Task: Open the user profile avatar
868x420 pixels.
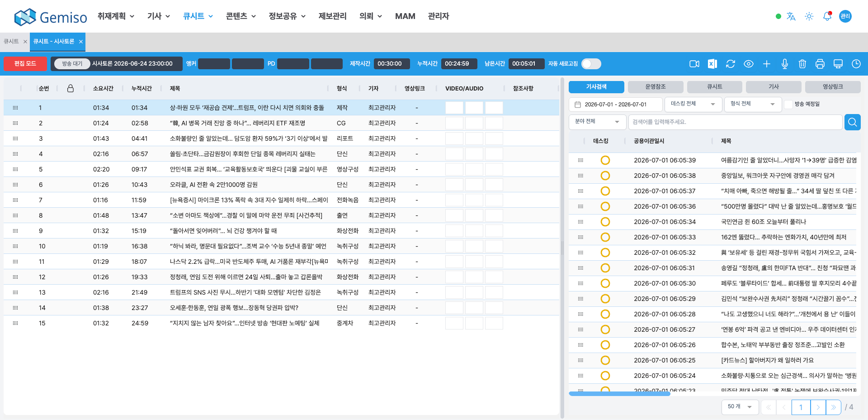Action: coord(845,16)
